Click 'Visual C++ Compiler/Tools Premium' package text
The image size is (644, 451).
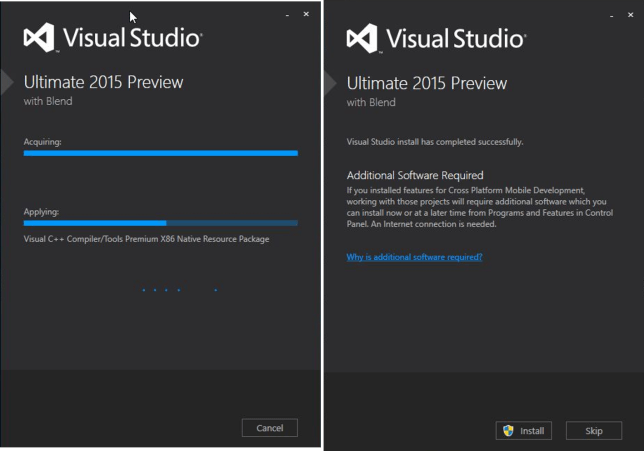[146, 239]
